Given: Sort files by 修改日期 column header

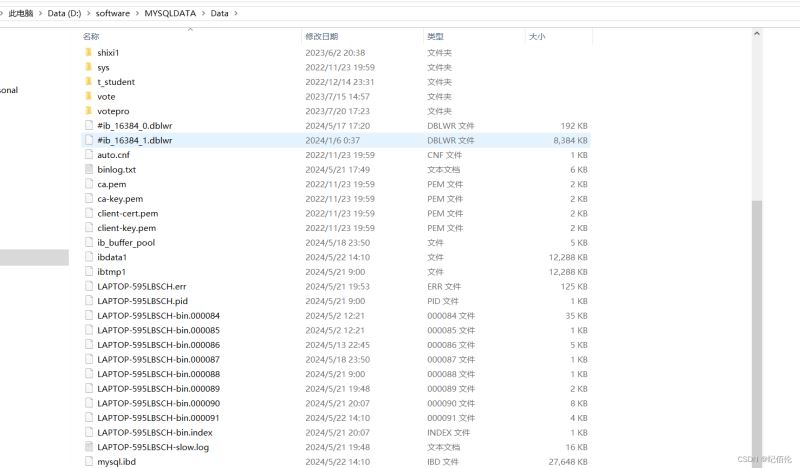Looking at the screenshot, I should (x=321, y=36).
